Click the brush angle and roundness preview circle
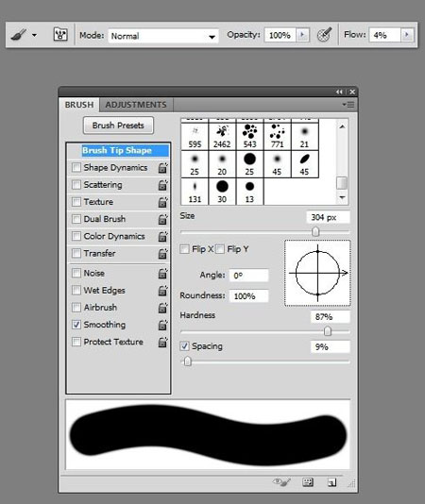This screenshot has width=425, height=504. (317, 273)
